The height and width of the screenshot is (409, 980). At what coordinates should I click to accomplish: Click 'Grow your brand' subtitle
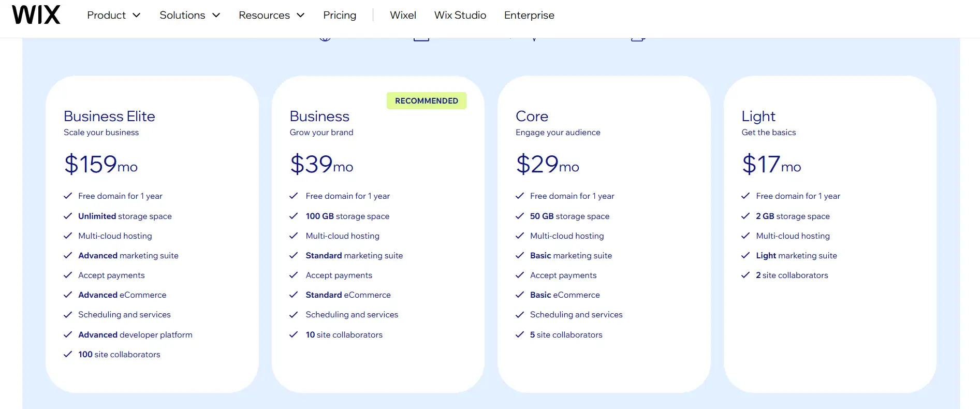click(x=321, y=132)
